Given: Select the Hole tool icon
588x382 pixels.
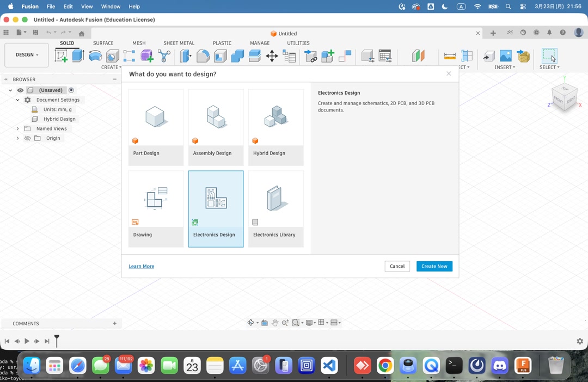Looking at the screenshot, I should (x=112, y=56).
